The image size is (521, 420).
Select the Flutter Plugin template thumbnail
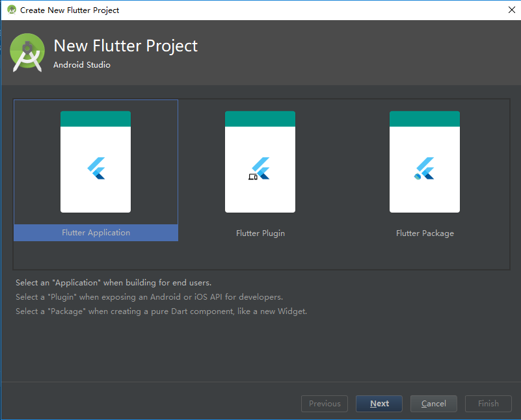point(260,162)
